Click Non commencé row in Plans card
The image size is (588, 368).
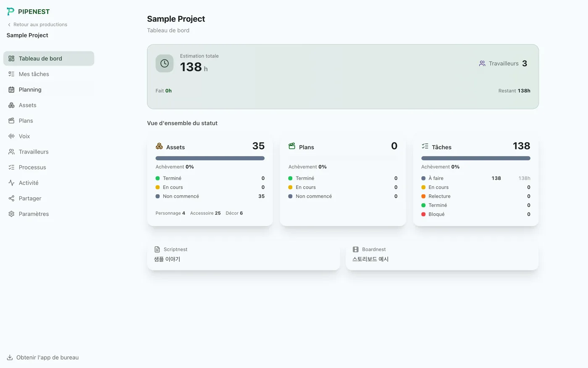pyautogui.click(x=343, y=196)
